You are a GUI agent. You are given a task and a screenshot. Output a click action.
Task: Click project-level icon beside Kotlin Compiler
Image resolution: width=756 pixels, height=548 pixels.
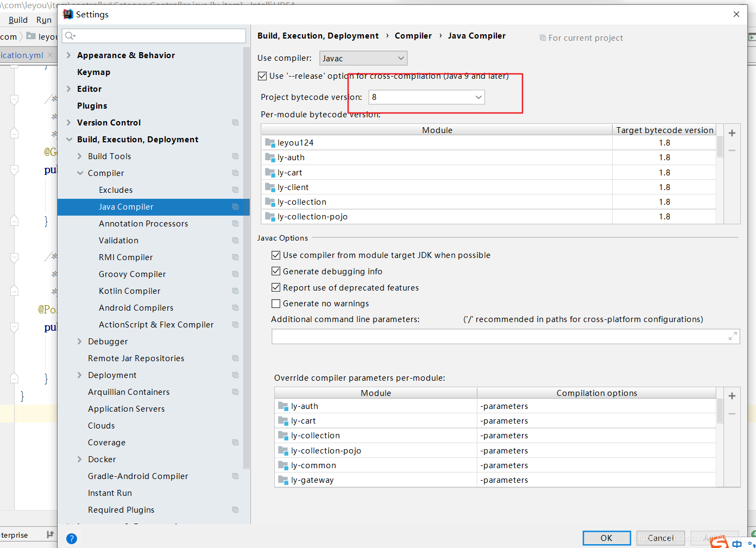(x=235, y=291)
